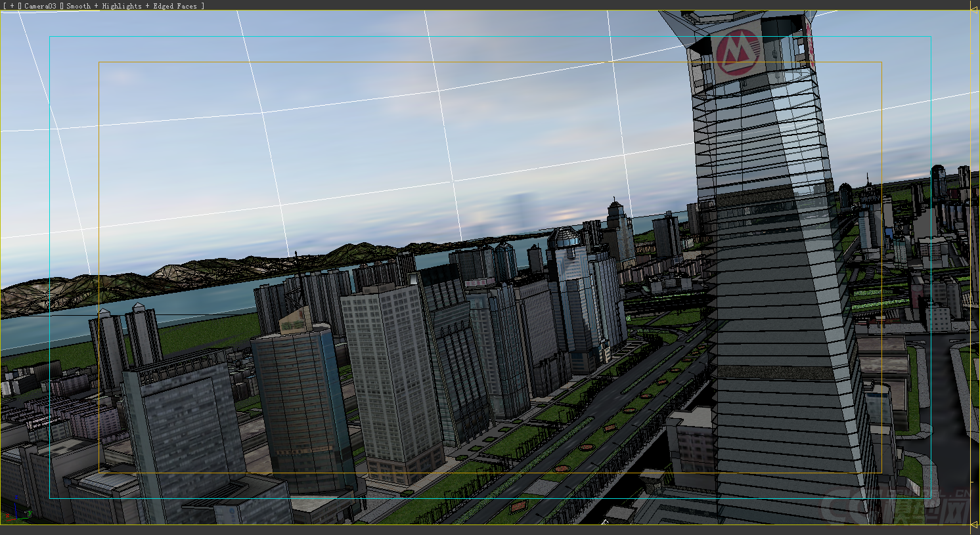Open the [+] general viewport menu
Image resolution: width=980 pixels, height=535 pixels.
pyautogui.click(x=12, y=6)
